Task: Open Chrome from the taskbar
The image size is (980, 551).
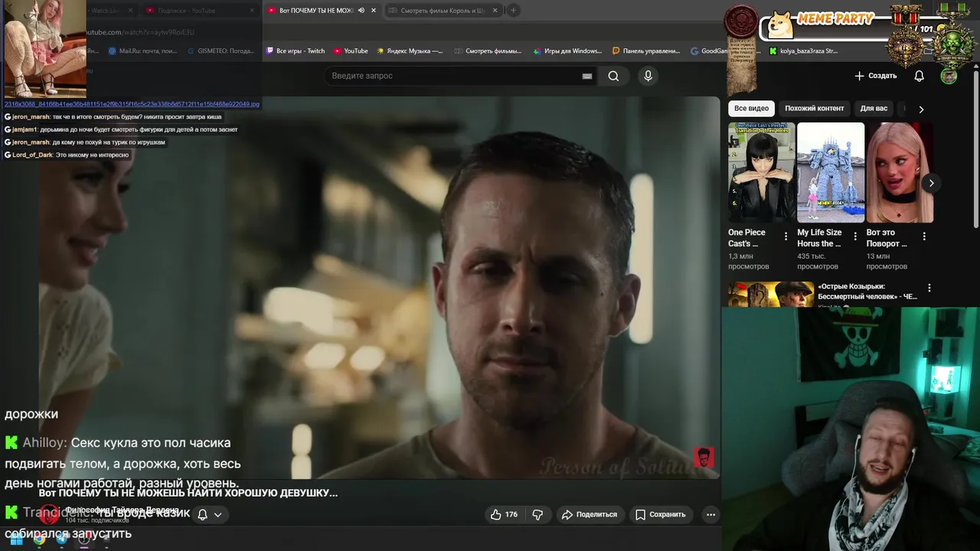Action: [x=39, y=540]
